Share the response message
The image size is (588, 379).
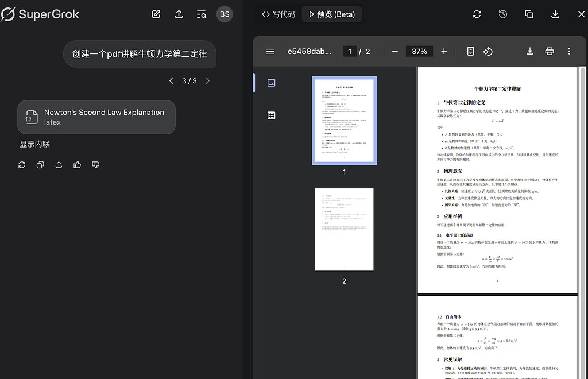click(x=59, y=165)
